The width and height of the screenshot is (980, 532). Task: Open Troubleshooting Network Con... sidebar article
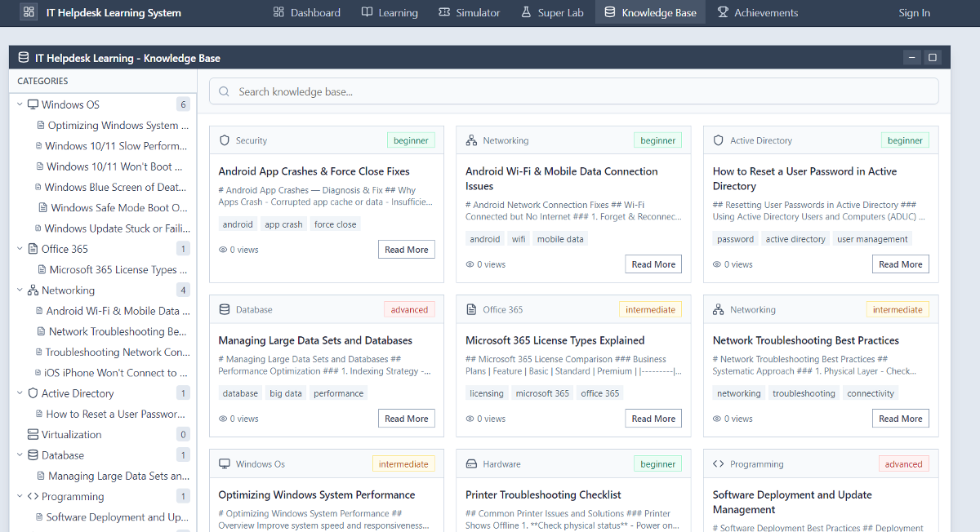point(111,352)
